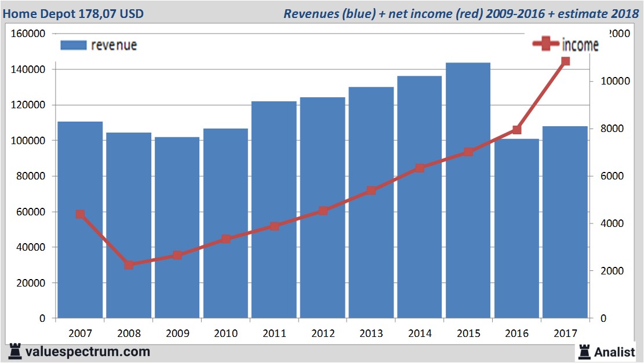The image size is (644, 363).
Task: Click the 80000 left-axis label
Action: point(31,176)
